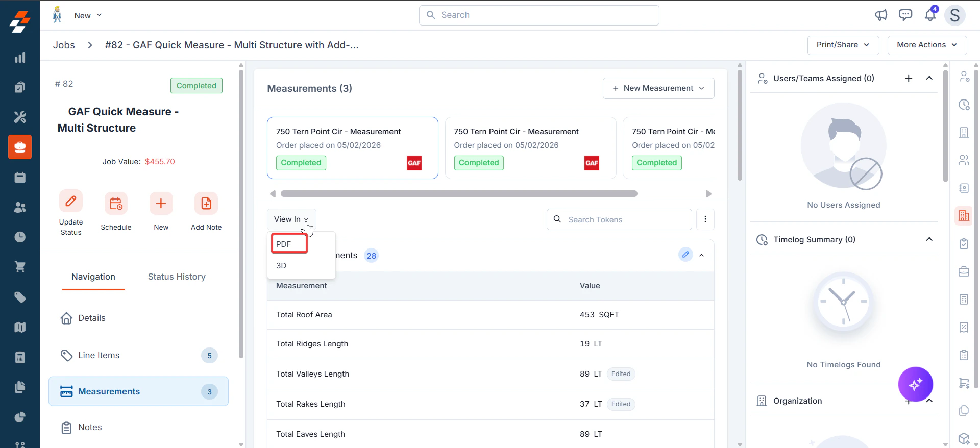Open Details in the navigation list
This screenshot has height=448, width=980.
click(138, 318)
